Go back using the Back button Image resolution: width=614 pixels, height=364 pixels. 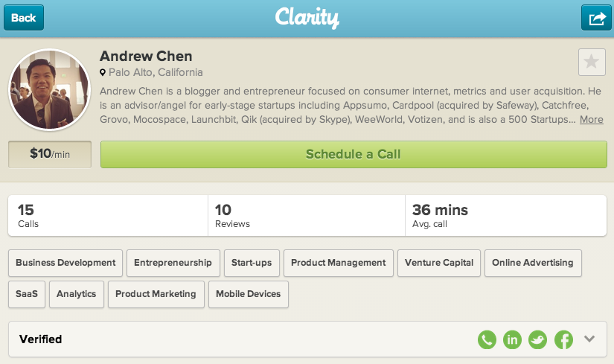click(24, 18)
